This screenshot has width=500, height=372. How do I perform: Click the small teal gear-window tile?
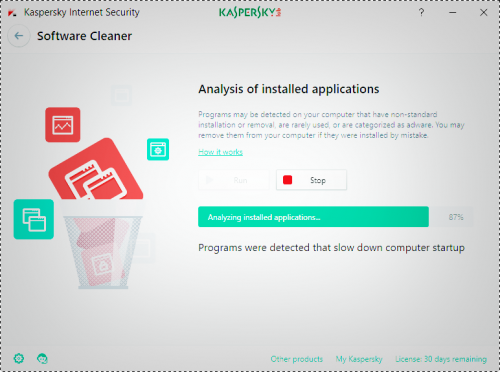[x=158, y=149]
